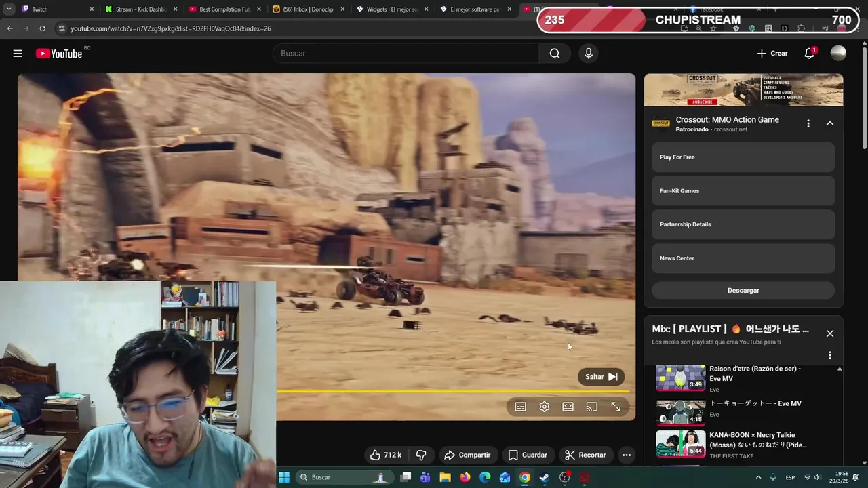Click the taskbar Buscar search box
The image size is (868, 488).
345,477
